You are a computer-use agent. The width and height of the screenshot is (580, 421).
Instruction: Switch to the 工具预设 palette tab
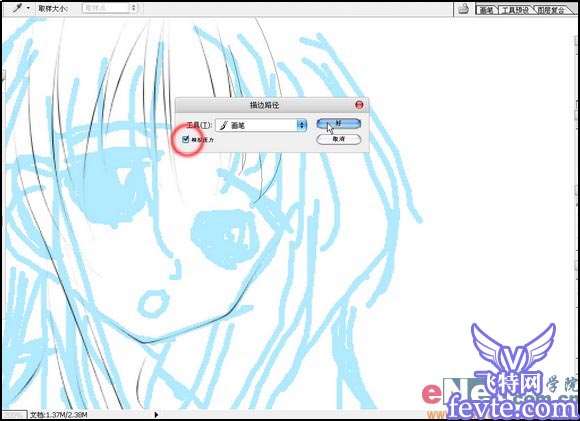point(515,10)
